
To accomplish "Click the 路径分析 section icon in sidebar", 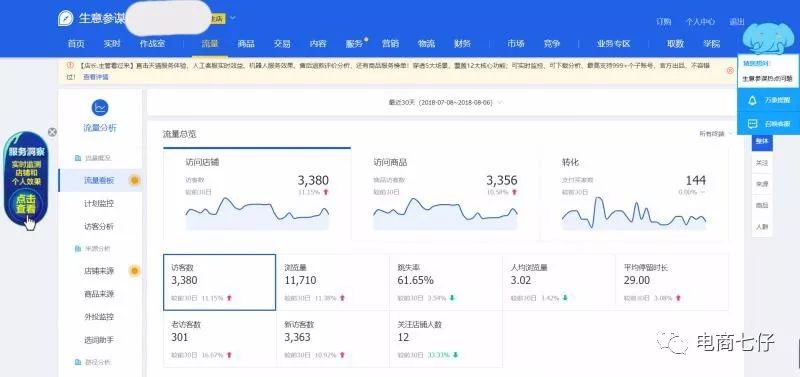I will click(78, 362).
